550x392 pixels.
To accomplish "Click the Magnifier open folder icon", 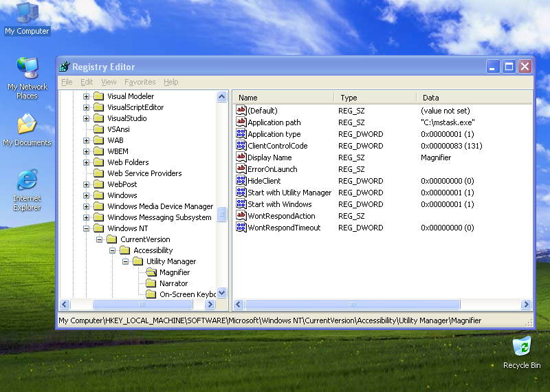I will click(151, 272).
